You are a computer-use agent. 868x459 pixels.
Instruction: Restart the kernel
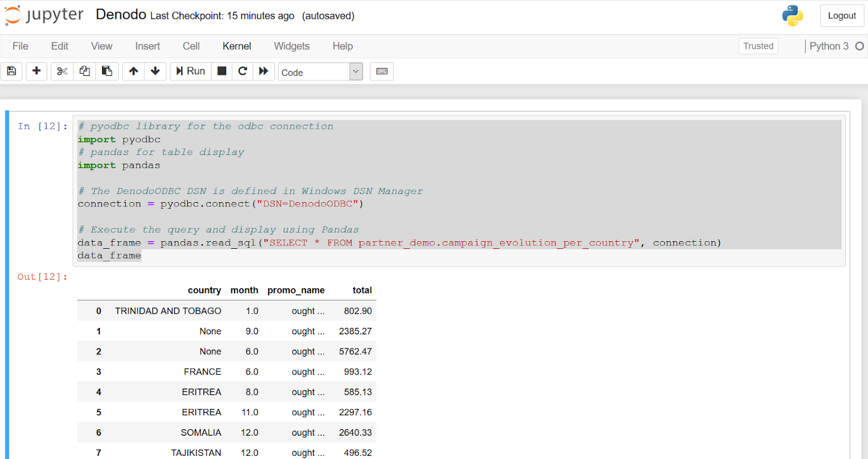click(242, 71)
